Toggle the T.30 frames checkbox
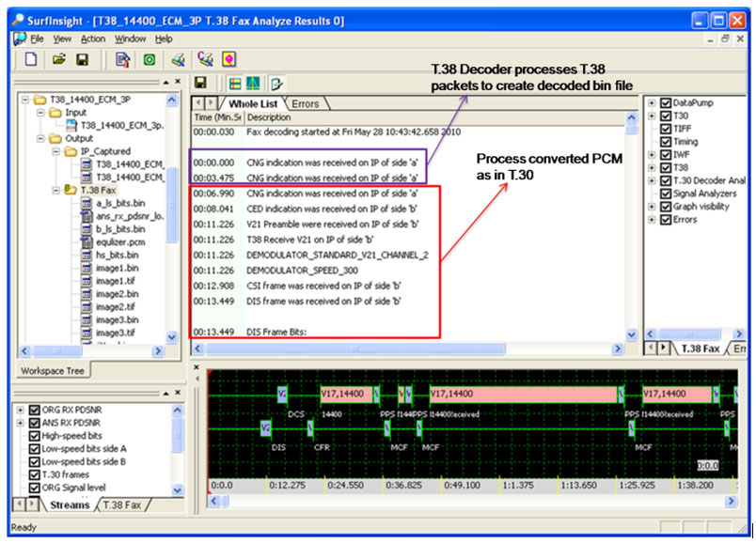 tap(35, 474)
